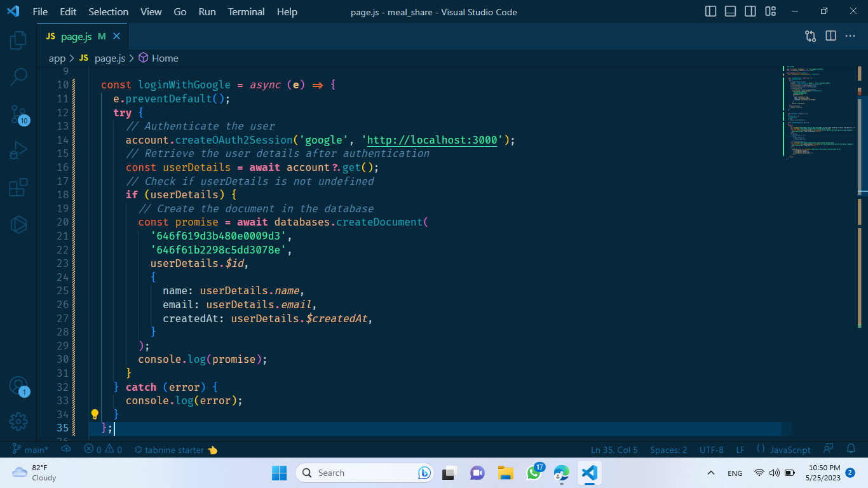The image size is (868, 488).
Task: Open Source Control view with 10 changes
Action: 18,115
